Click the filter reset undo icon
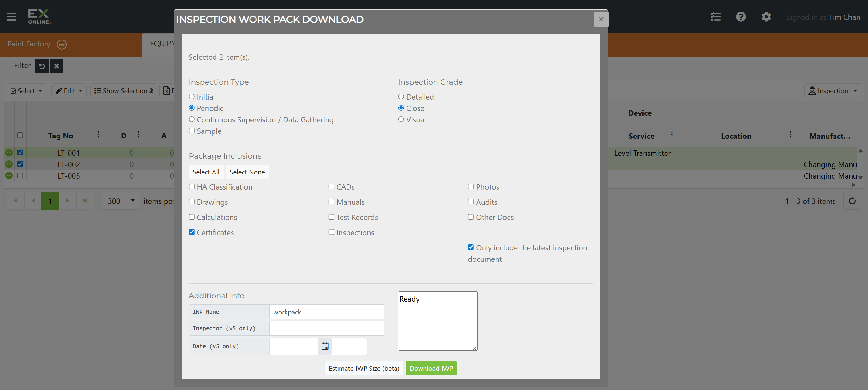This screenshot has height=390, width=868. tap(42, 66)
